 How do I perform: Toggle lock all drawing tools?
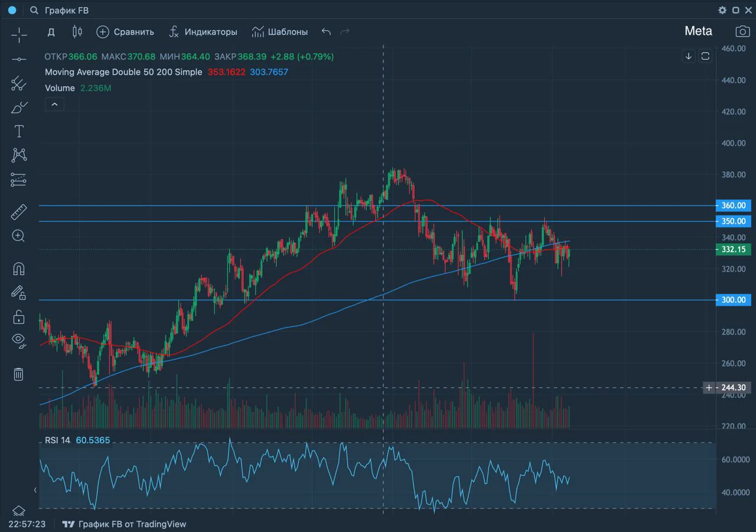[19, 317]
